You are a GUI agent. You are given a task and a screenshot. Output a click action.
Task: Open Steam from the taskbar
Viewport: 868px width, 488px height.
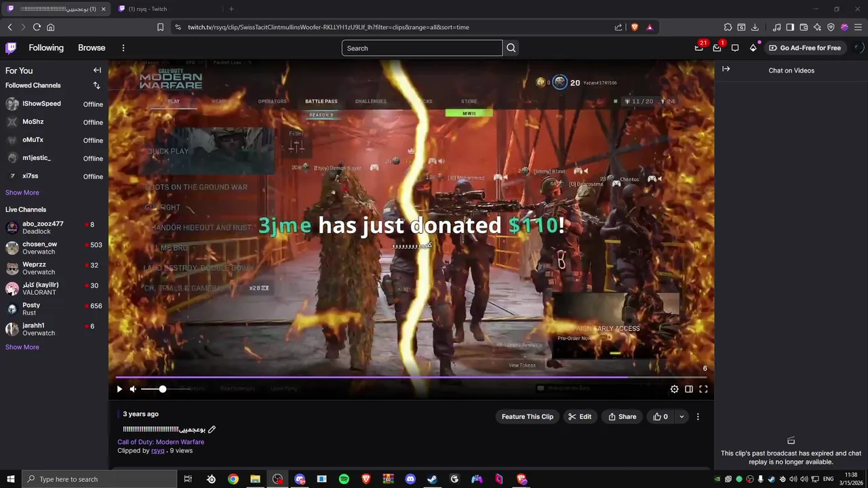[432, 479]
